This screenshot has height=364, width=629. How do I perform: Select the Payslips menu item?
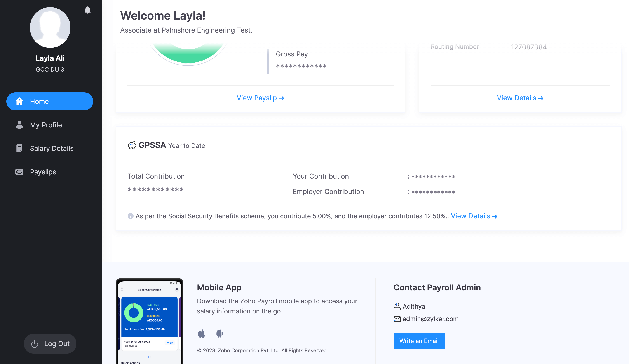coord(42,172)
